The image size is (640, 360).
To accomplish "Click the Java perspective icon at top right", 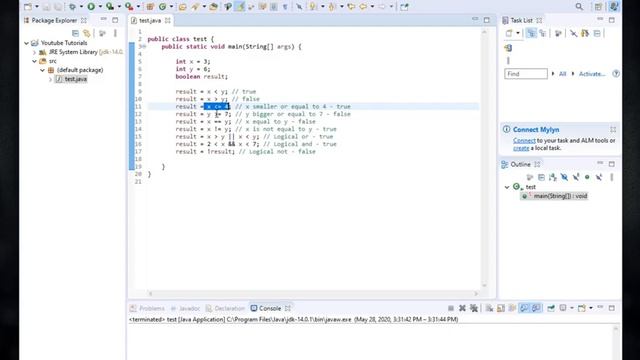I will pyautogui.click(x=613, y=7).
